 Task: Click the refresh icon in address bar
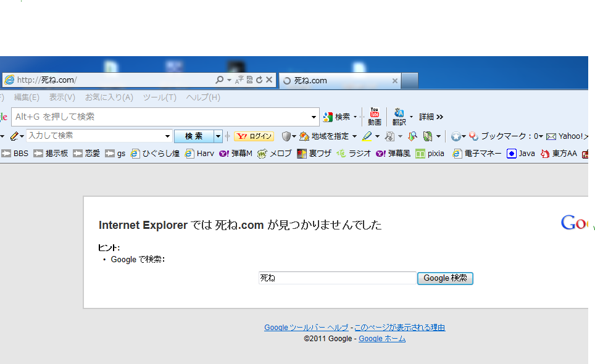point(259,80)
